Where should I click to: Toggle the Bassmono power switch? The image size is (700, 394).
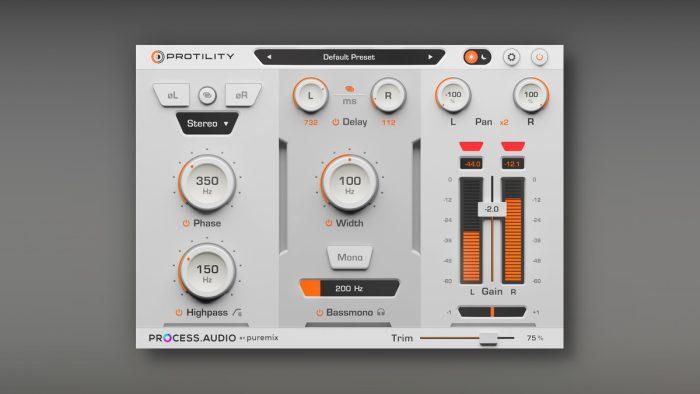click(x=320, y=312)
